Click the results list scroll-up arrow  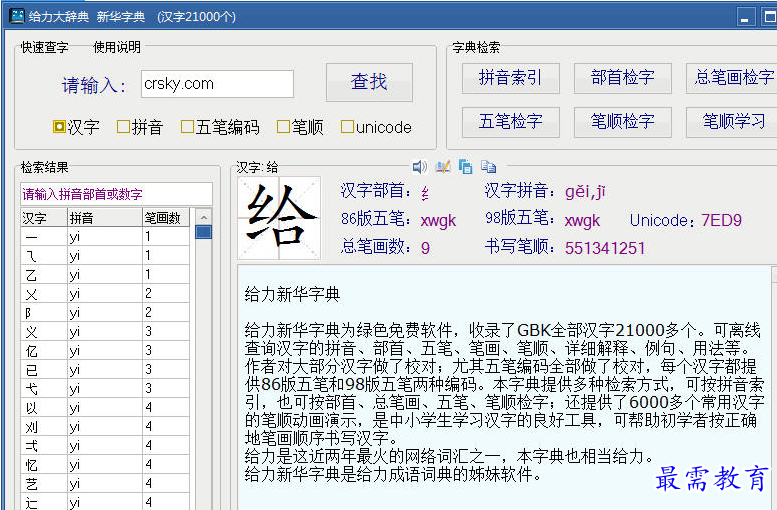click(203, 217)
